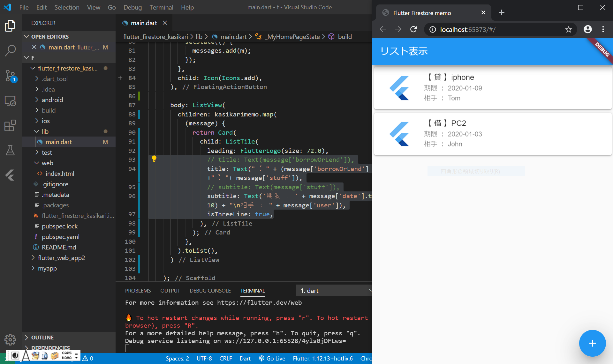Click CRLF line ending in status bar
This screenshot has height=364, width=613.
point(225,359)
